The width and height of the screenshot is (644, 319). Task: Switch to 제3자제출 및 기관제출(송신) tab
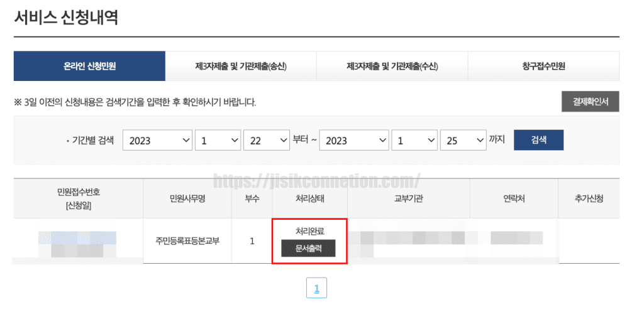click(241, 66)
